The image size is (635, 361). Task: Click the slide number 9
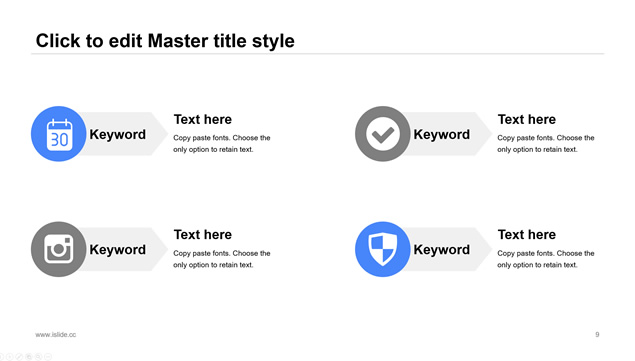(x=597, y=334)
